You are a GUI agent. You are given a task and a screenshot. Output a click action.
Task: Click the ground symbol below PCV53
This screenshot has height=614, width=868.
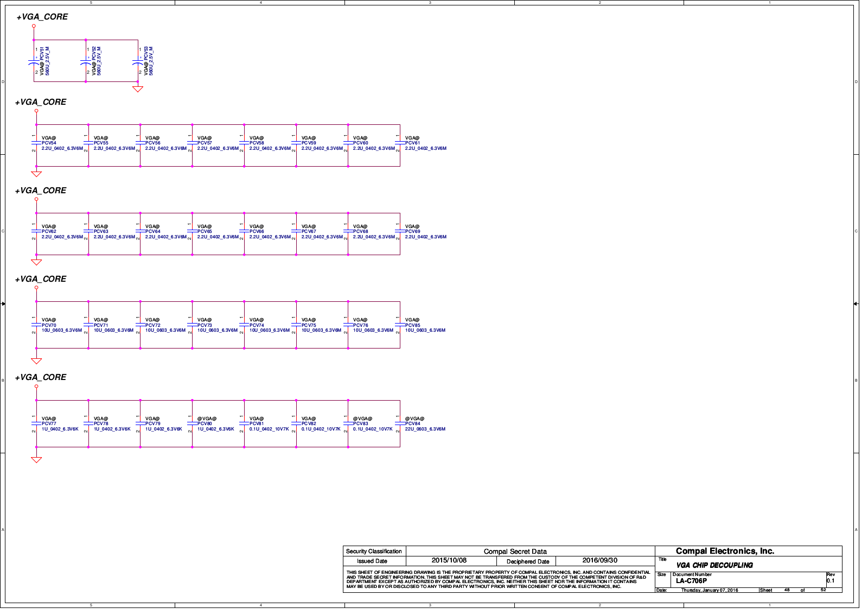point(138,89)
